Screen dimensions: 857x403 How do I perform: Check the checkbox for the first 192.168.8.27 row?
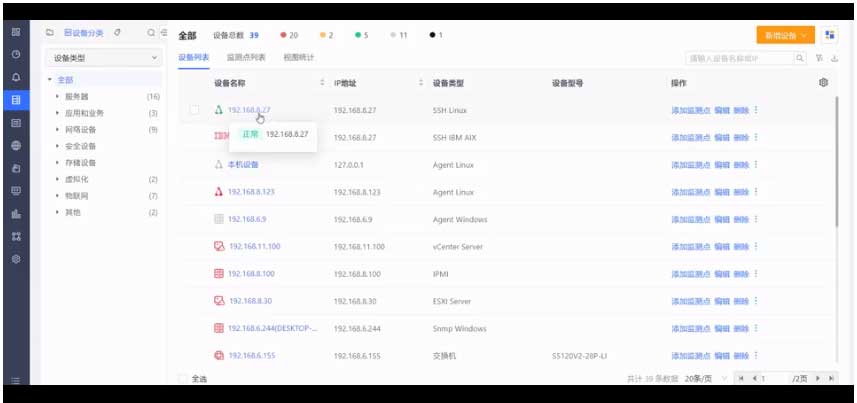pos(195,110)
